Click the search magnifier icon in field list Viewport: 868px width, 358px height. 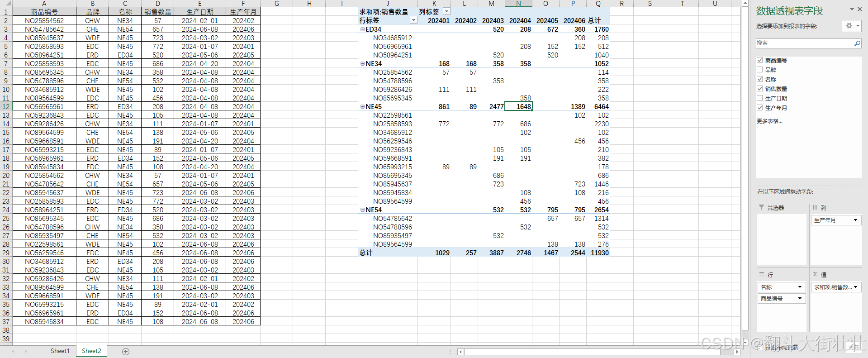click(857, 43)
